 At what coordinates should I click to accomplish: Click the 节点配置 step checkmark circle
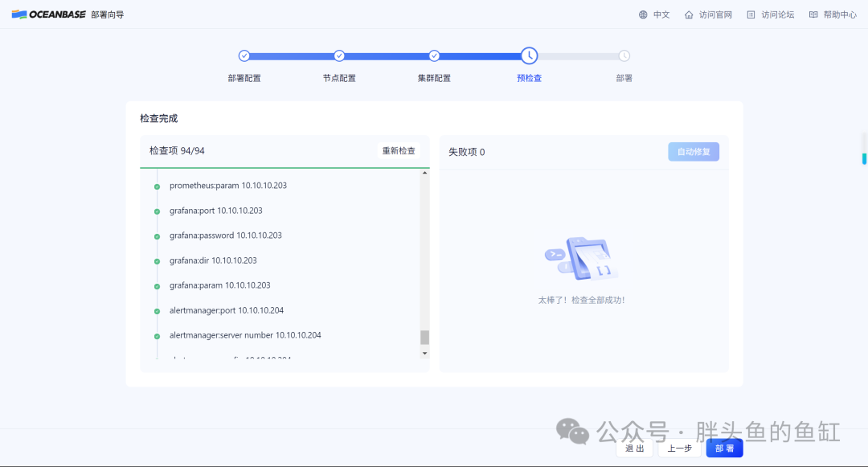click(339, 56)
